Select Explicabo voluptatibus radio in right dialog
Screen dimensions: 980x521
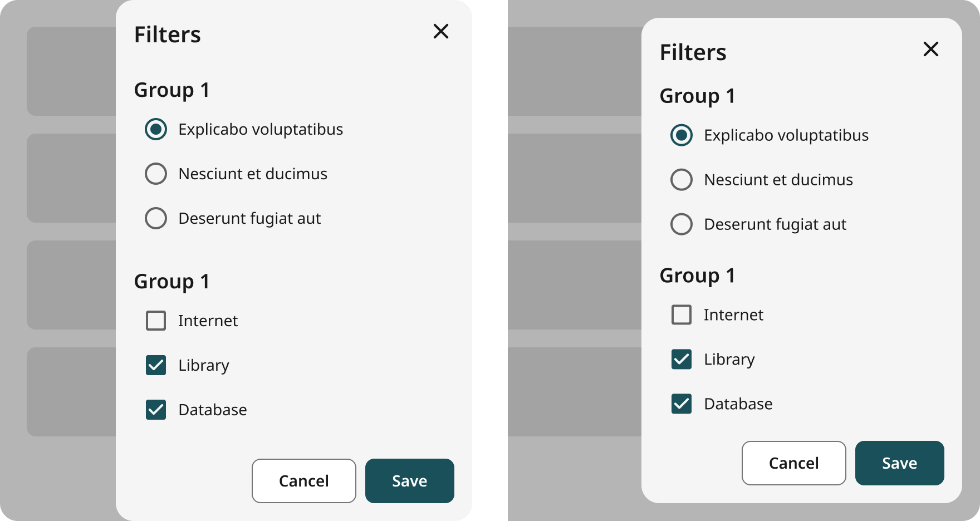682,135
